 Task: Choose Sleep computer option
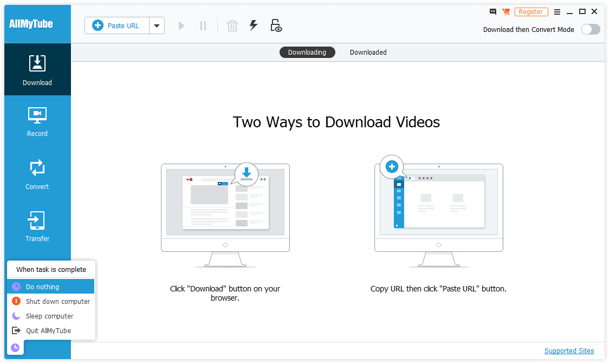50,316
